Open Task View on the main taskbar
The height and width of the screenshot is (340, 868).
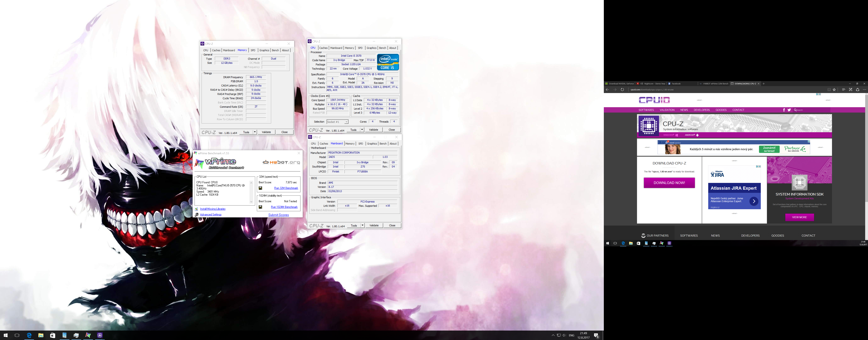17,335
